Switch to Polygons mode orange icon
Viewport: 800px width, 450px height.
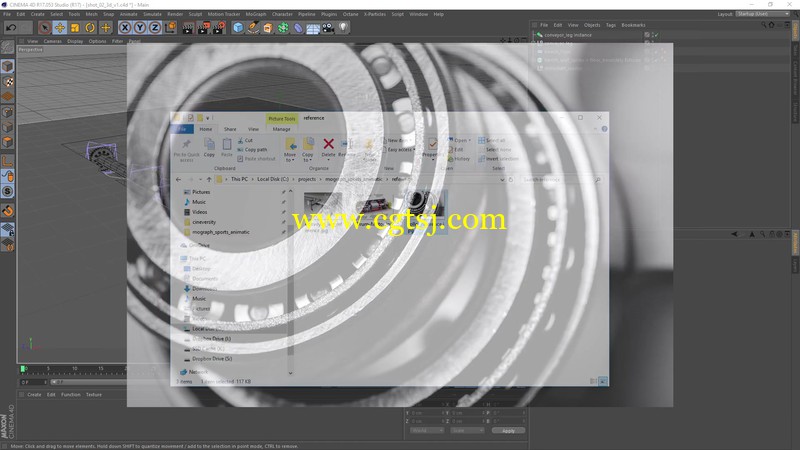coord(8,142)
